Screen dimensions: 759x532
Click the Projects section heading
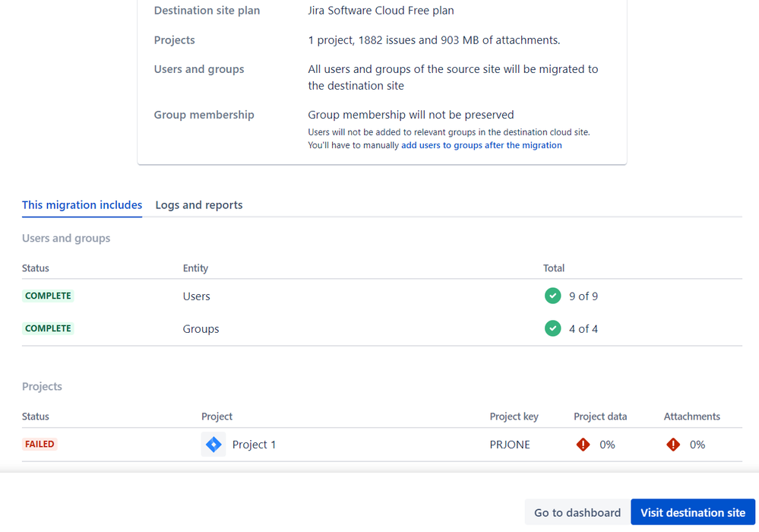(x=42, y=386)
